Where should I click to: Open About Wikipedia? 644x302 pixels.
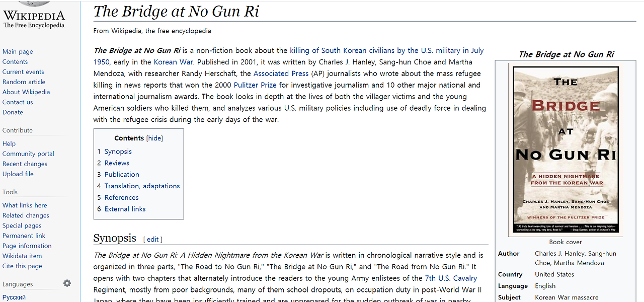pyautogui.click(x=26, y=92)
